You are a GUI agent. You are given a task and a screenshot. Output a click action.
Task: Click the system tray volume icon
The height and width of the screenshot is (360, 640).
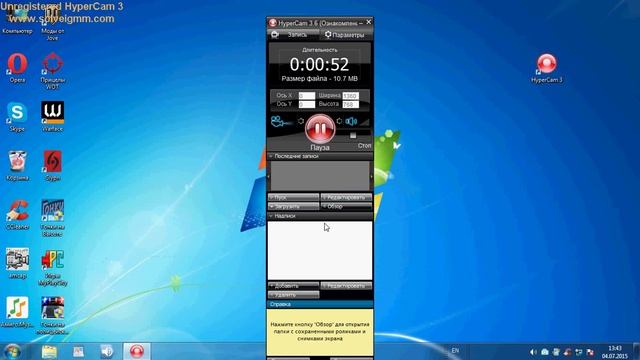pyautogui.click(x=533, y=352)
